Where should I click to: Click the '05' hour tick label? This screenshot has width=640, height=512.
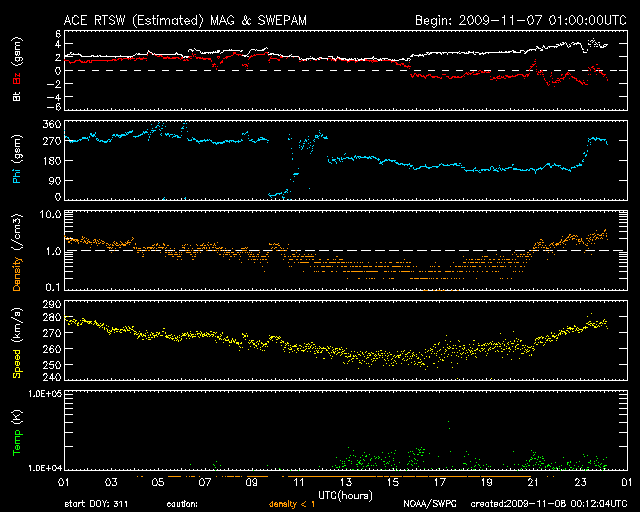click(158, 483)
